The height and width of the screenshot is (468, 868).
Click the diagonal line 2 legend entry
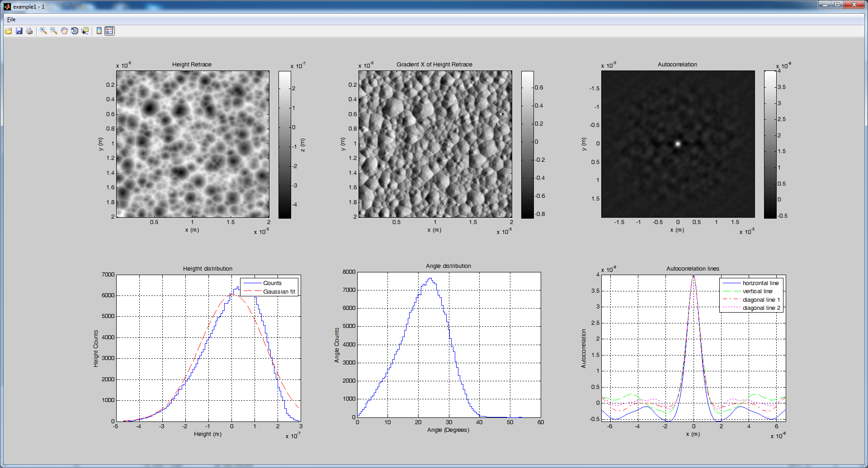(x=761, y=308)
